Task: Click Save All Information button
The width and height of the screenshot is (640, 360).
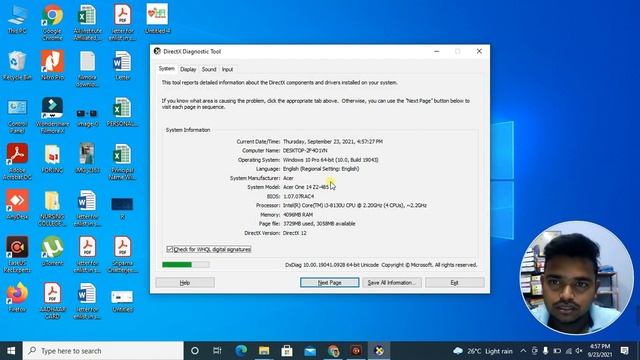Action: [x=392, y=282]
